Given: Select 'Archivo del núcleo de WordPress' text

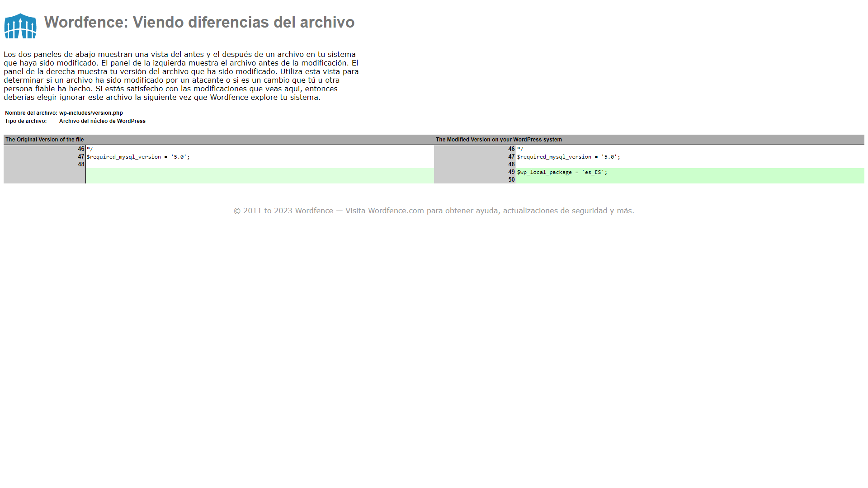Looking at the screenshot, I should coord(102,121).
